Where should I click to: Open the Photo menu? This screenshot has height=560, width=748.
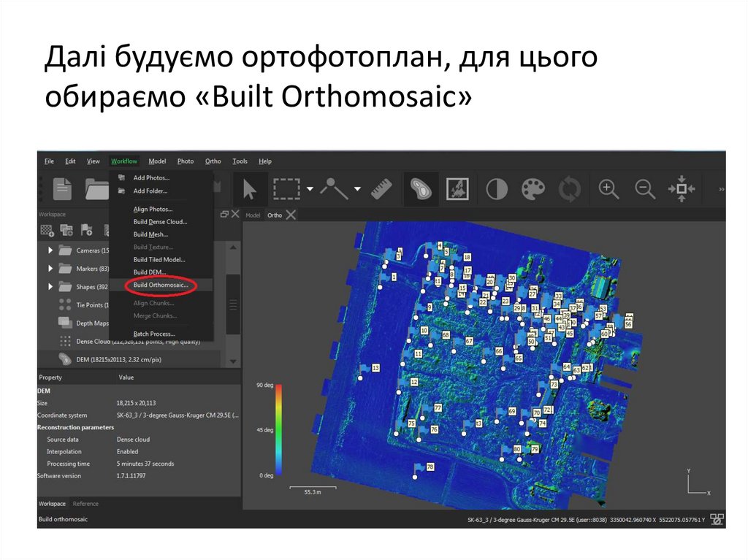pos(186,161)
